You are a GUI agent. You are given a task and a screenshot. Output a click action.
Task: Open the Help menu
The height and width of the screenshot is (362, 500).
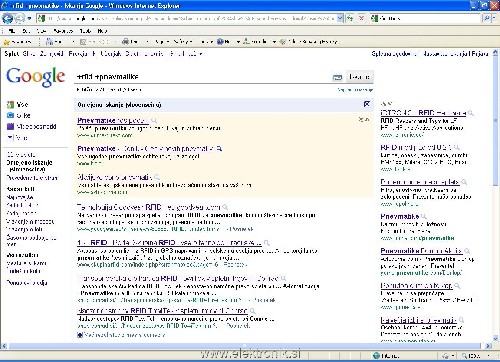click(x=102, y=31)
